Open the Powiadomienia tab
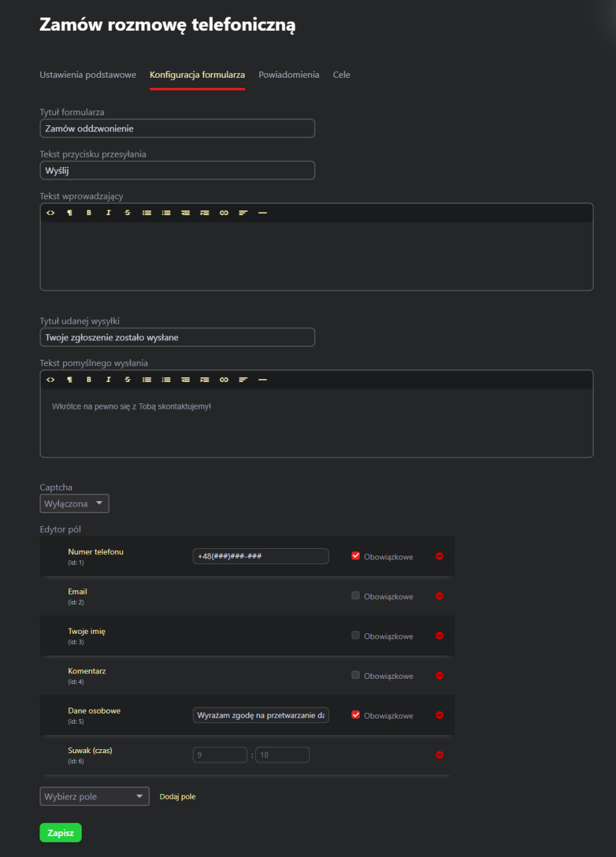This screenshot has width=616, height=857. pyautogui.click(x=289, y=75)
